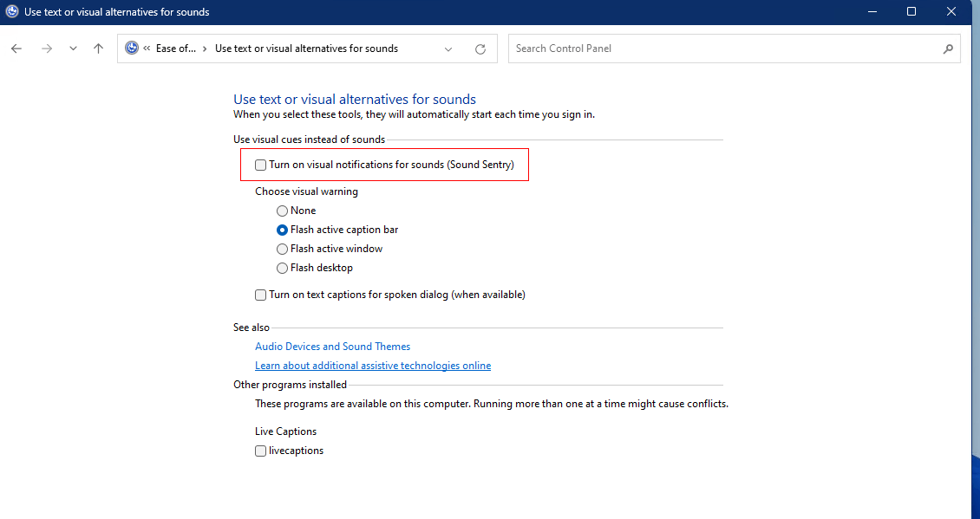Go back with the back arrow

[16, 49]
